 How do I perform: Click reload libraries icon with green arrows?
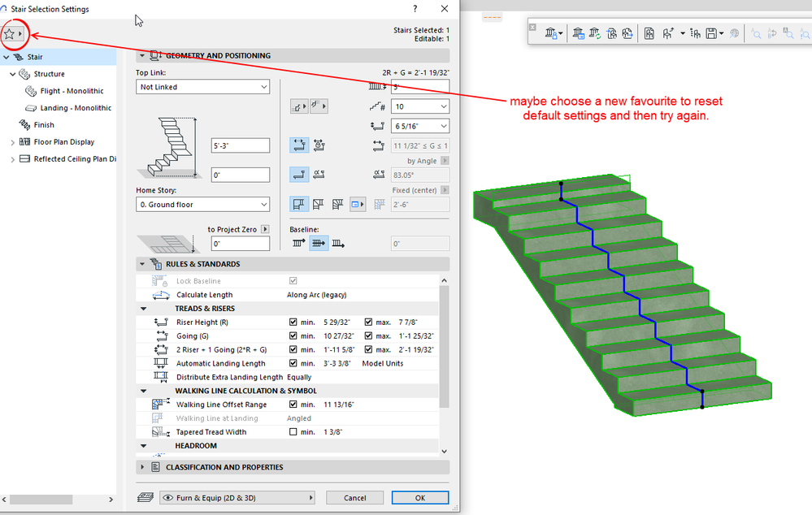click(x=594, y=33)
